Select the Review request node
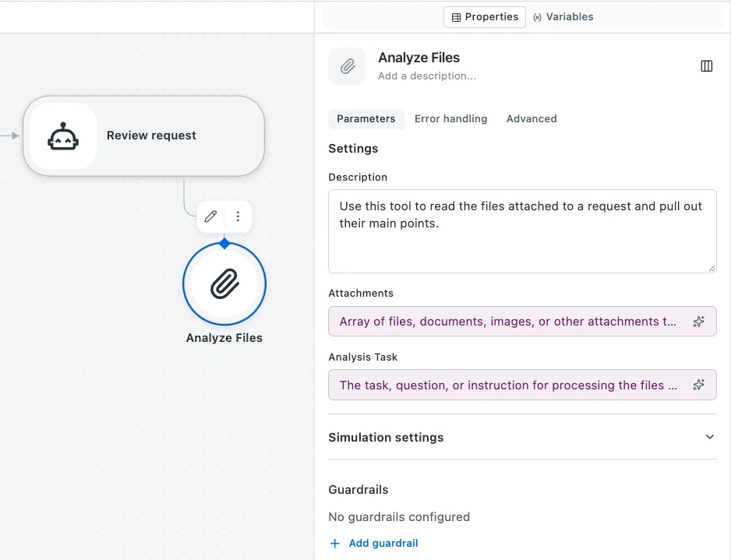Screen dimensions: 731x560 143,136
